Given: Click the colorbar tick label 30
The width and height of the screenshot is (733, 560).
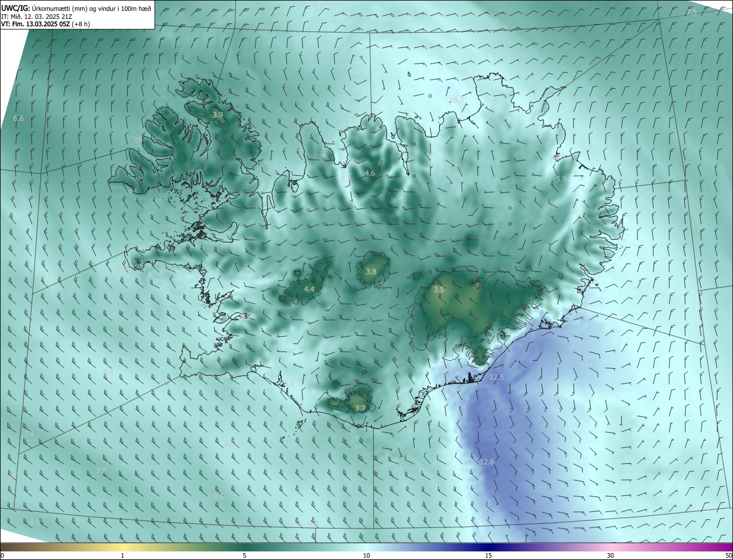Looking at the screenshot, I should coord(610,555).
